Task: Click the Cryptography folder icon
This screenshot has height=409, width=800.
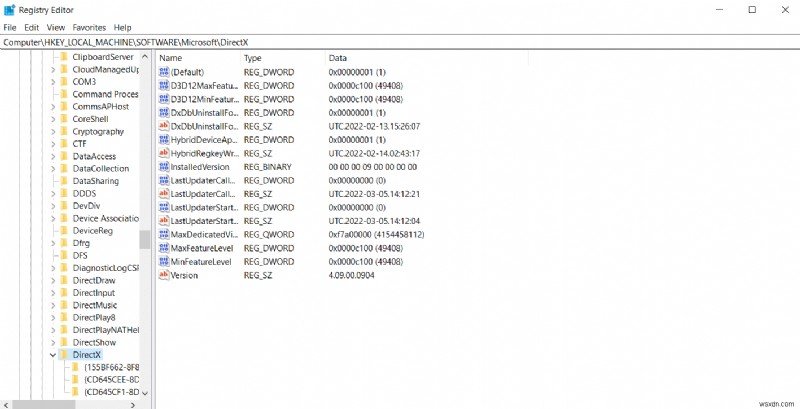Action: (x=64, y=132)
